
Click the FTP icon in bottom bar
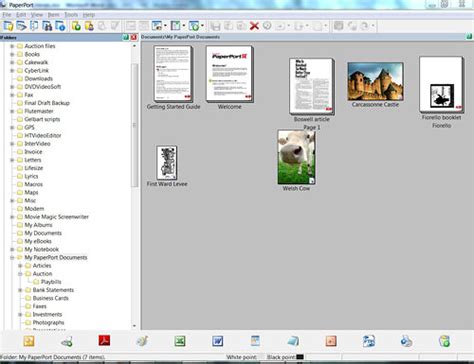click(369, 341)
